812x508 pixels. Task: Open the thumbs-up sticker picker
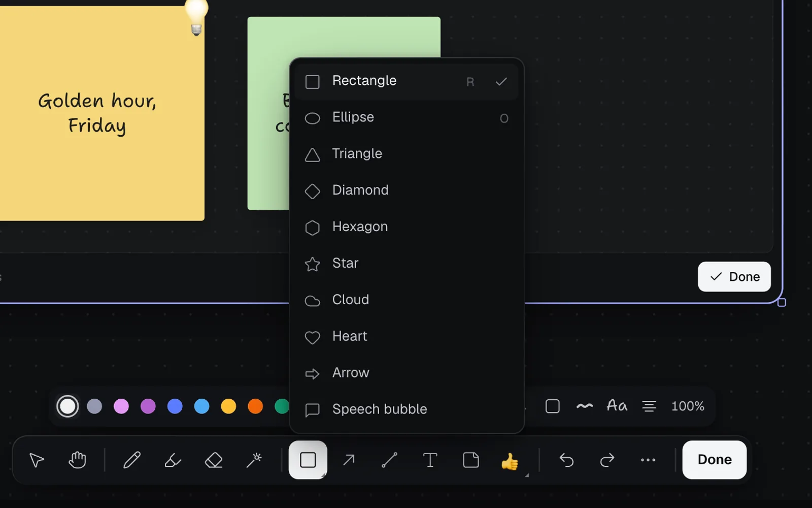[x=511, y=461]
